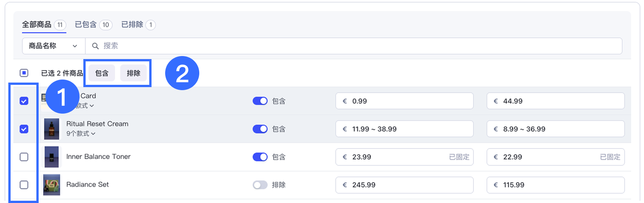The image size is (644, 203).
Task: Disable the Inner Balance Toner include toggle
Action: tap(260, 157)
